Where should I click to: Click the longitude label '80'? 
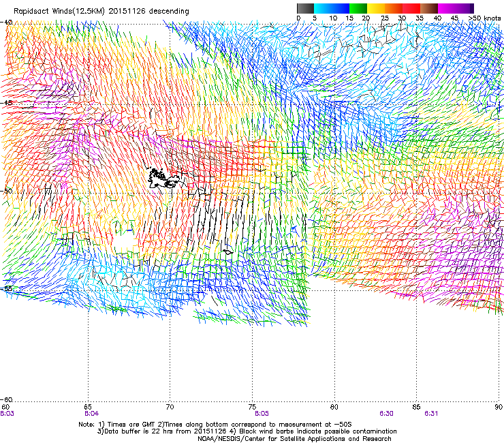click(334, 407)
